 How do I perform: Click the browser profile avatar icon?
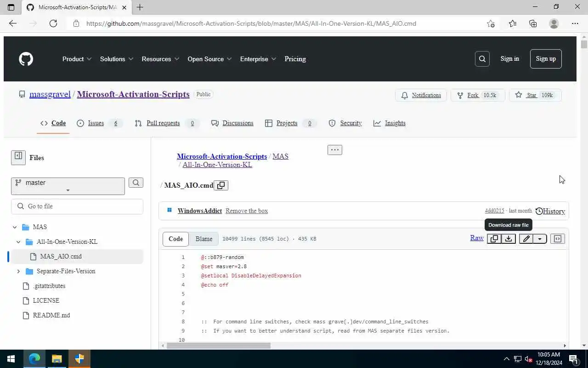pos(554,23)
